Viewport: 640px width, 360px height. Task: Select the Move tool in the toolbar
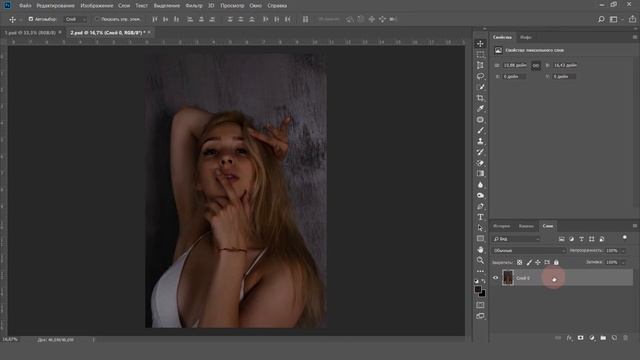click(480, 44)
